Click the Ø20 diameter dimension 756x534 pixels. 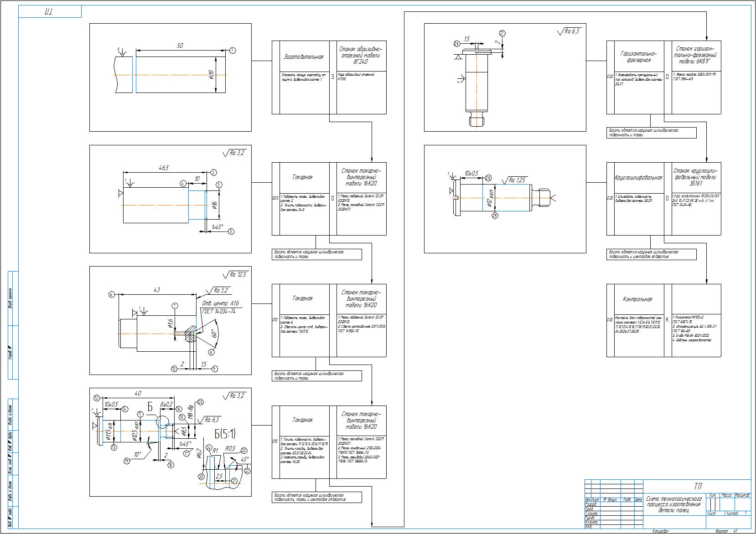pyautogui.click(x=211, y=75)
